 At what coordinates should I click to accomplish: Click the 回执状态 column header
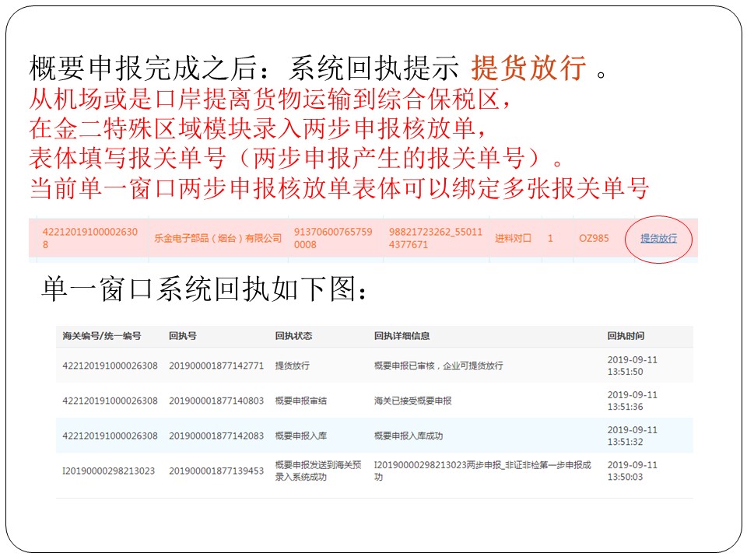click(293, 336)
